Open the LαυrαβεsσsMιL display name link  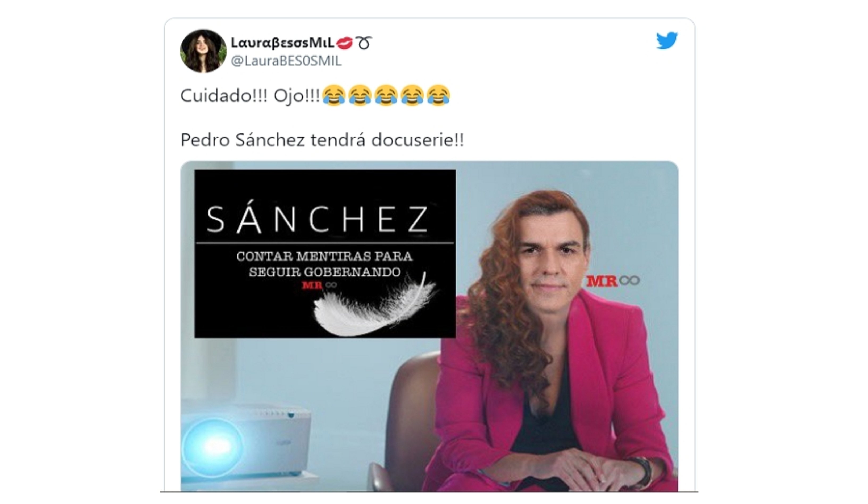click(282, 43)
